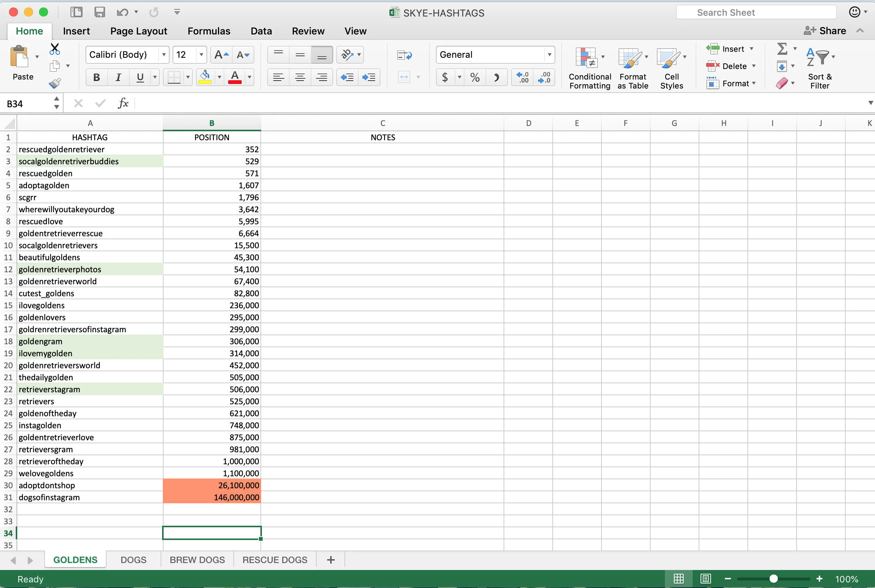
Task: Expand the Font Color dropdown arrow
Action: (250, 77)
